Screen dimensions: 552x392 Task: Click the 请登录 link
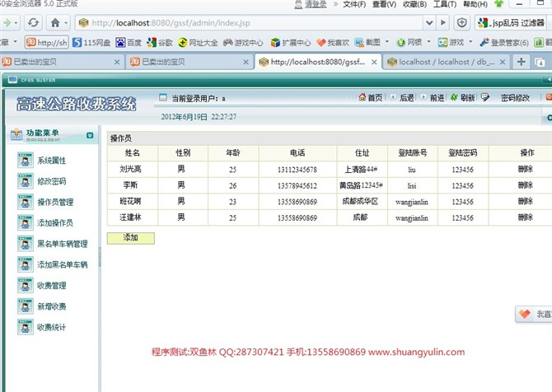pyautogui.click(x=316, y=4)
